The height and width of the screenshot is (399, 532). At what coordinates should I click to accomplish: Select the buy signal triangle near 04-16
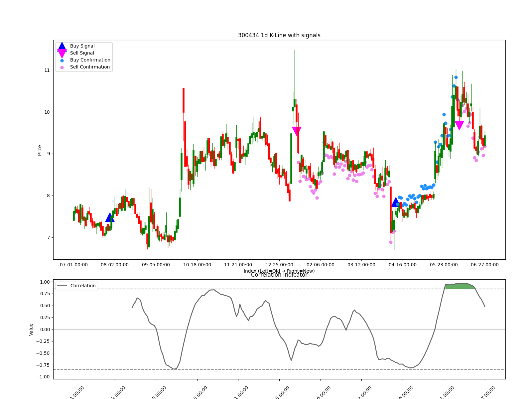pyautogui.click(x=396, y=202)
